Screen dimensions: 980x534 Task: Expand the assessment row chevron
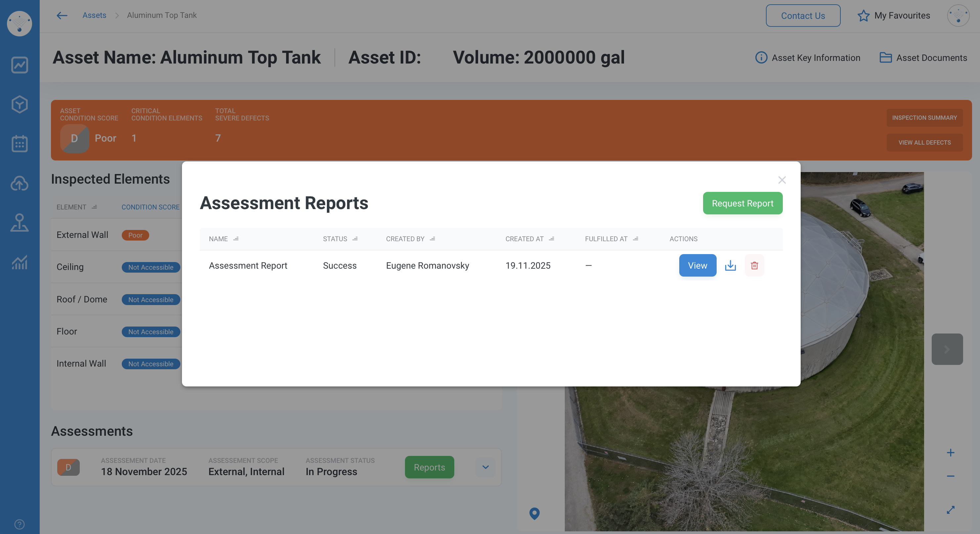485,467
